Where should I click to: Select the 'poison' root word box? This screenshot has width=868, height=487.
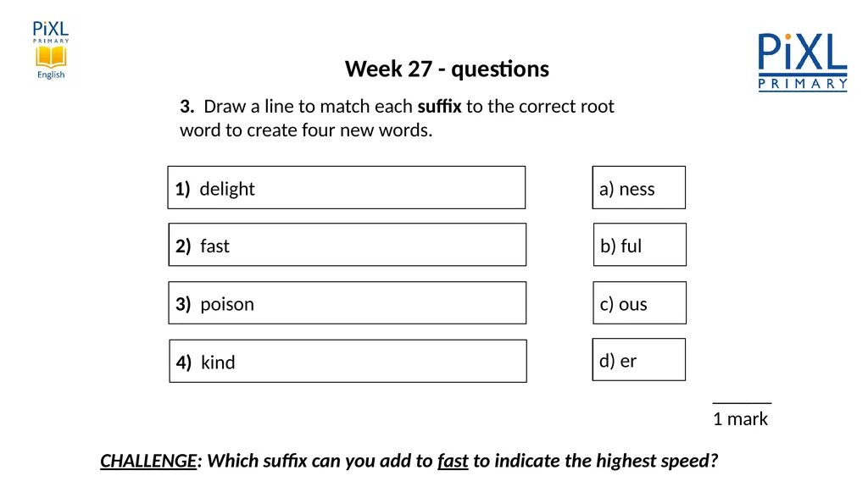tap(347, 302)
